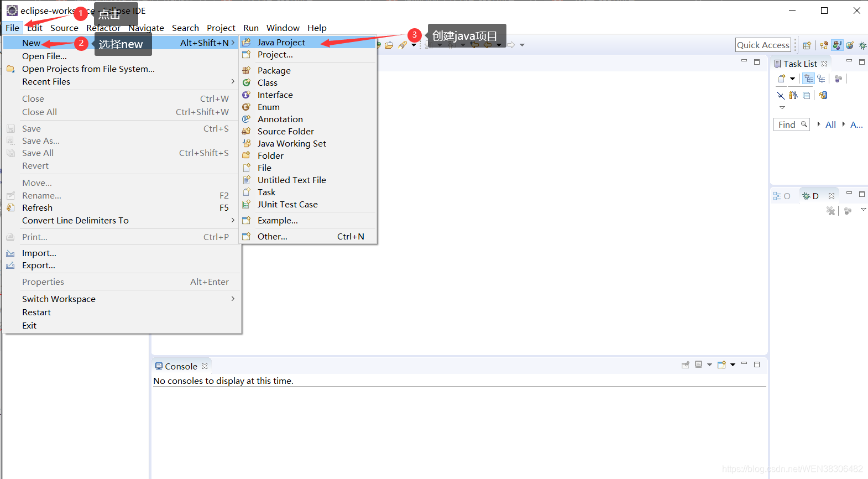Collapse all tasks in Task List
Image resolution: width=868 pixels, height=479 pixels.
pyautogui.click(x=807, y=95)
